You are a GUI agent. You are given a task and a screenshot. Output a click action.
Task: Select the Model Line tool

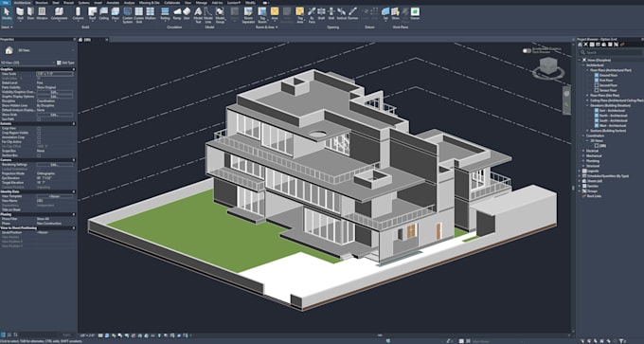[x=208, y=14]
